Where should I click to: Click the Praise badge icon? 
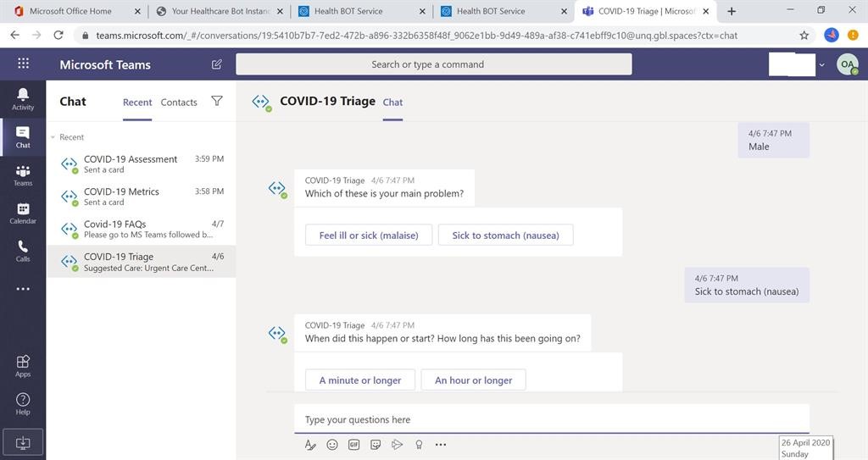click(x=419, y=445)
